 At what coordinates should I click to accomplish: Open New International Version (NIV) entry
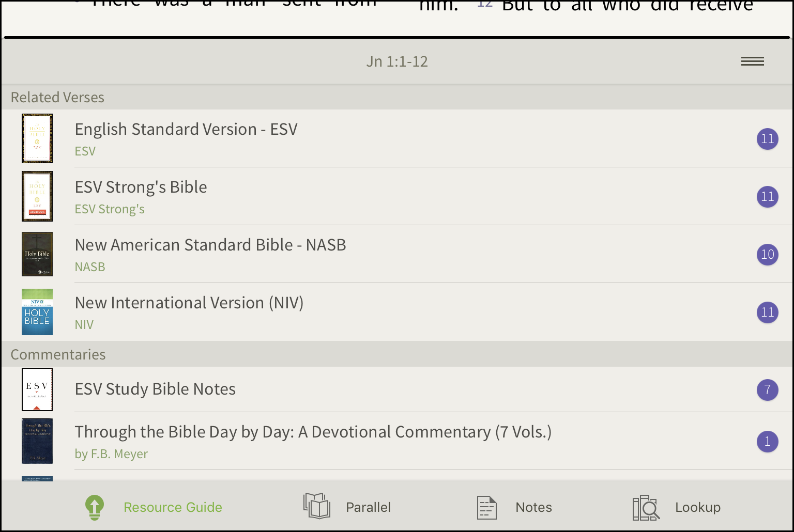(397, 312)
